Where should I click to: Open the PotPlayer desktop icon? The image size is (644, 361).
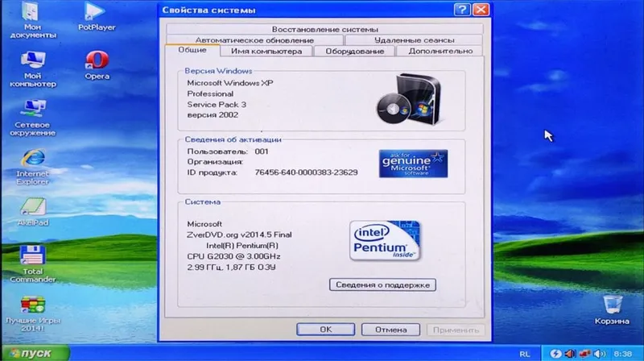click(96, 16)
